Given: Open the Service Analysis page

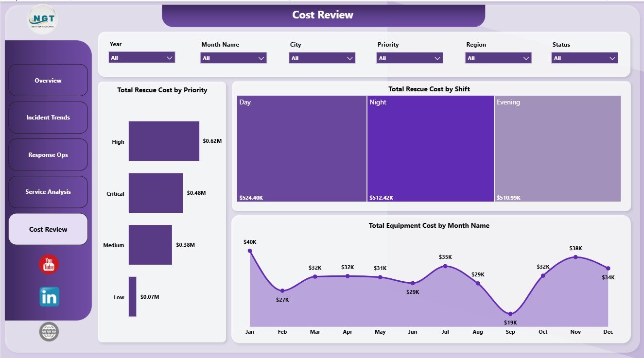Looking at the screenshot, I should (48, 192).
